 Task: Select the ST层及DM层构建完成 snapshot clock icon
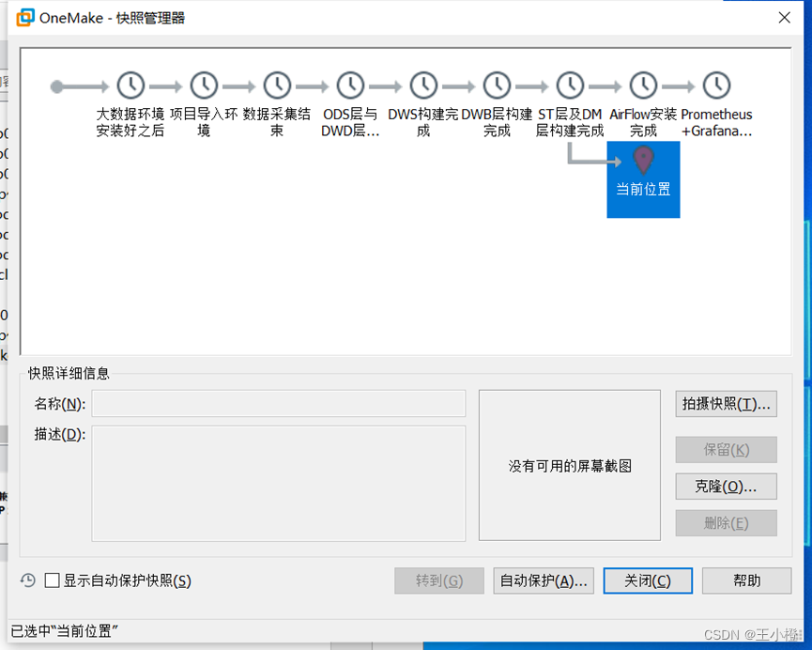tap(570, 85)
